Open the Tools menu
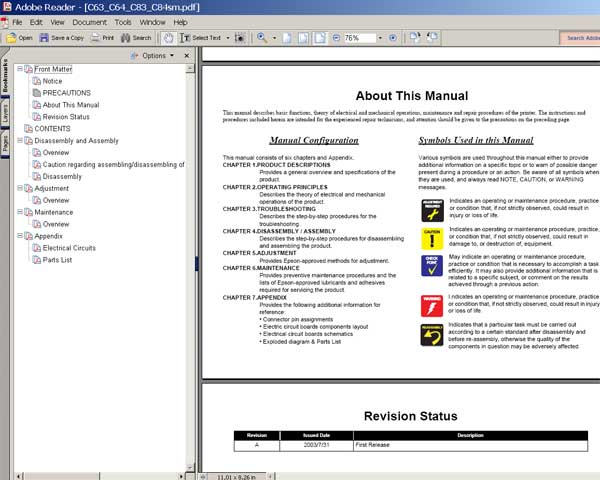The image size is (600, 480). (123, 22)
